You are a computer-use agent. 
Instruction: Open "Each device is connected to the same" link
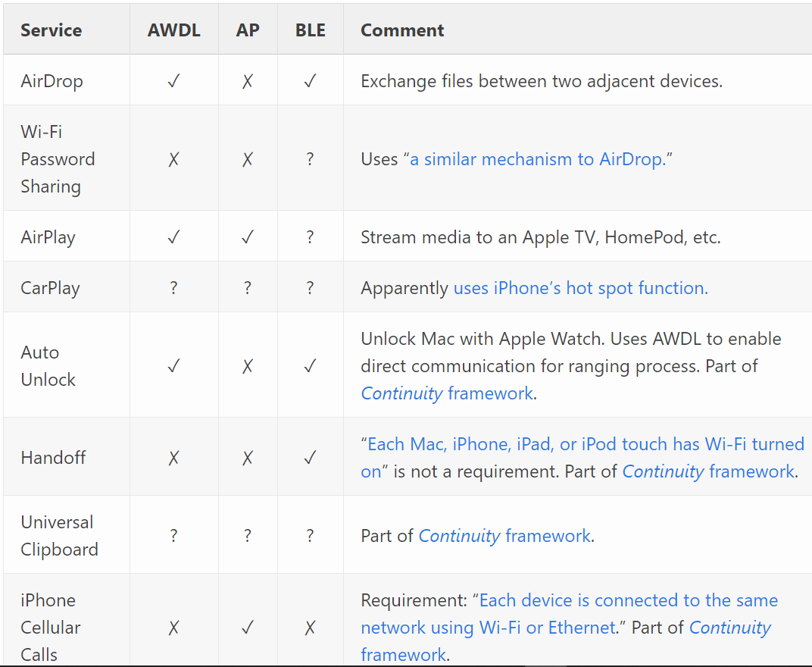[x=628, y=600]
